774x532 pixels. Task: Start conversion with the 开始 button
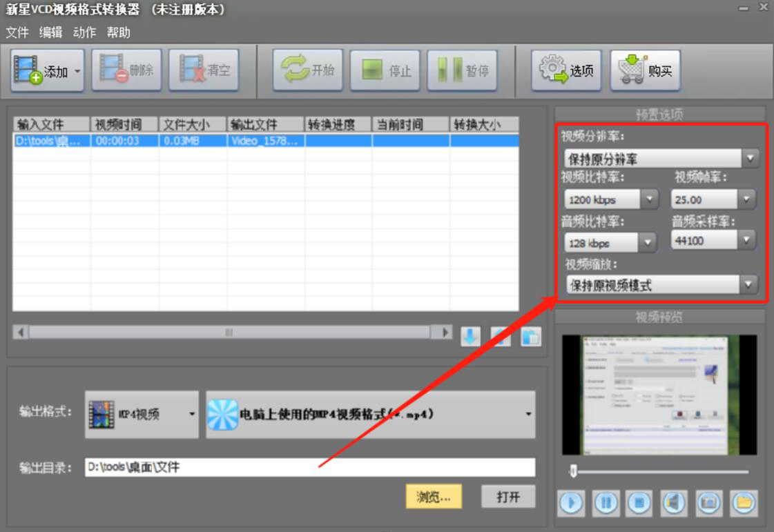pos(307,70)
